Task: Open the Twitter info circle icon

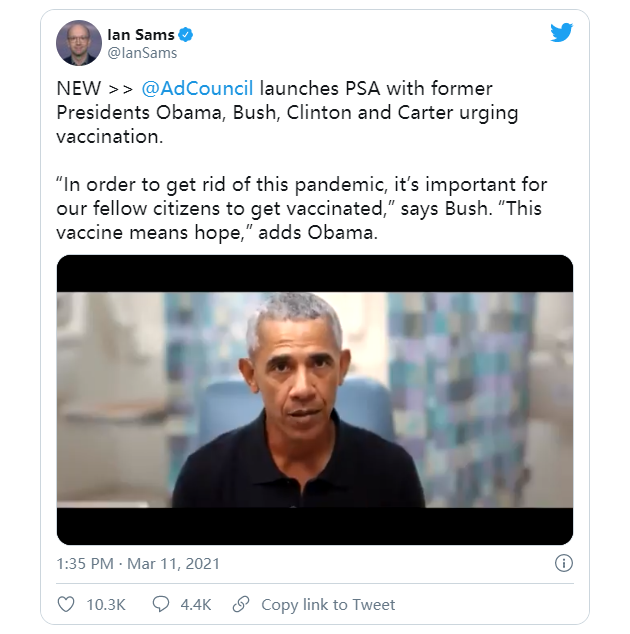Action: pyautogui.click(x=564, y=564)
